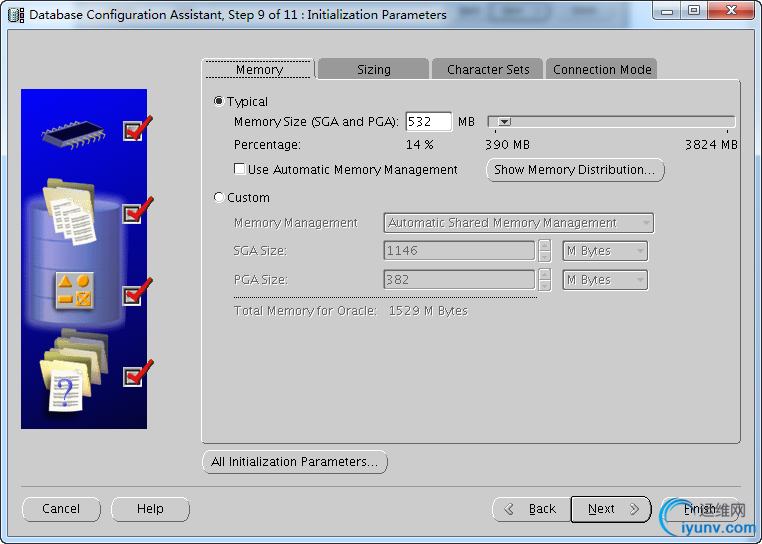Increase PGA Size with spinner up arrow
The image size is (762, 544).
pyautogui.click(x=545, y=275)
